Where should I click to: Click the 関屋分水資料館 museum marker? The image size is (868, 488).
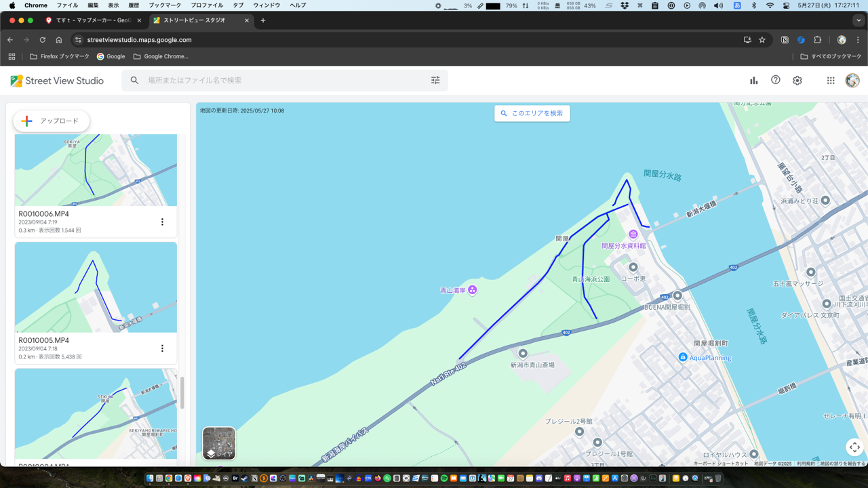633,235
